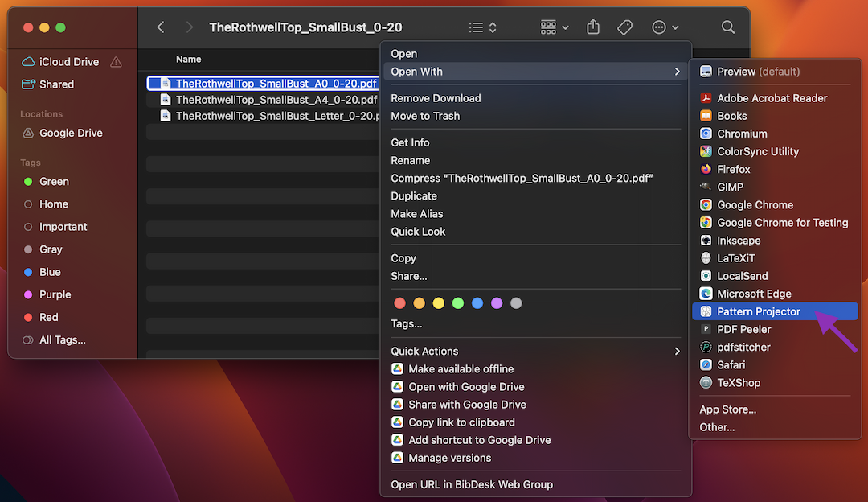Open the file with pdfstitcher
868x502 pixels.
pos(743,347)
